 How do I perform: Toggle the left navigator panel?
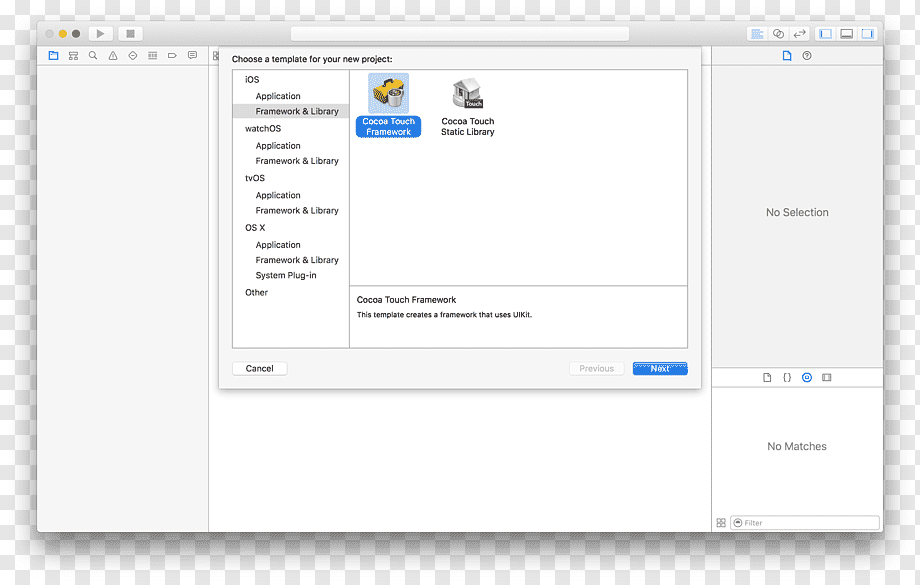tap(826, 34)
